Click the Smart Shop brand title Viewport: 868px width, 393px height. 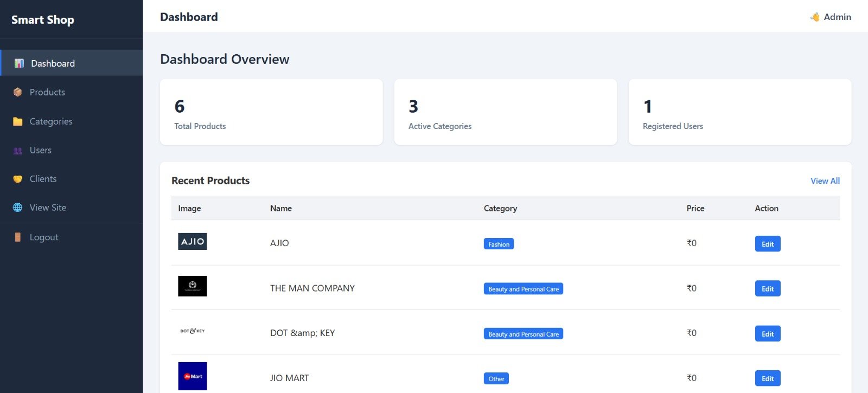(x=43, y=20)
